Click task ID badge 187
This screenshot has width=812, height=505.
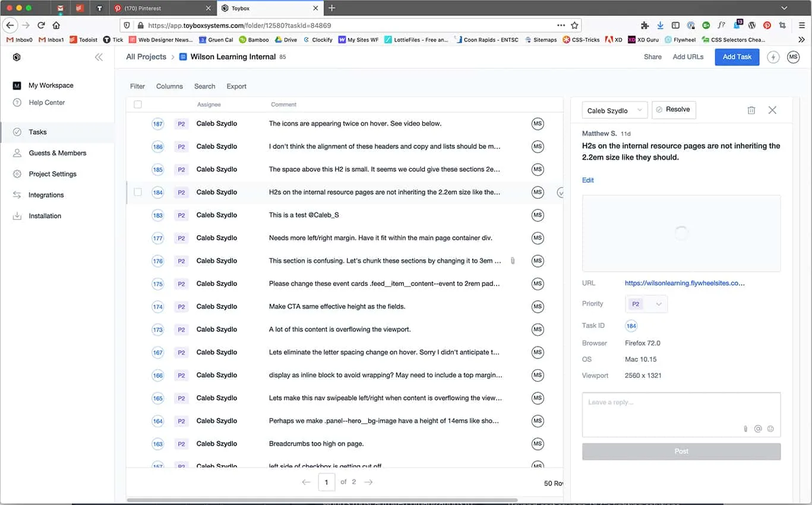(157, 124)
